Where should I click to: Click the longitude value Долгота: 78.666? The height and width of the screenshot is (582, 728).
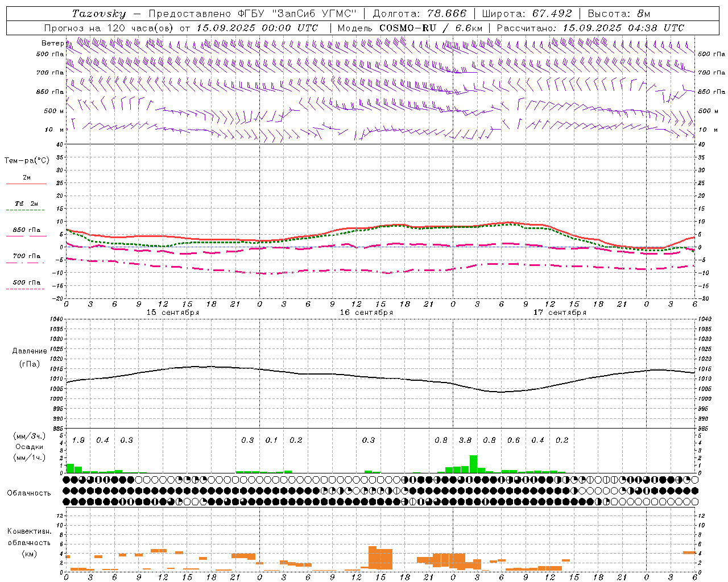pyautogui.click(x=420, y=14)
